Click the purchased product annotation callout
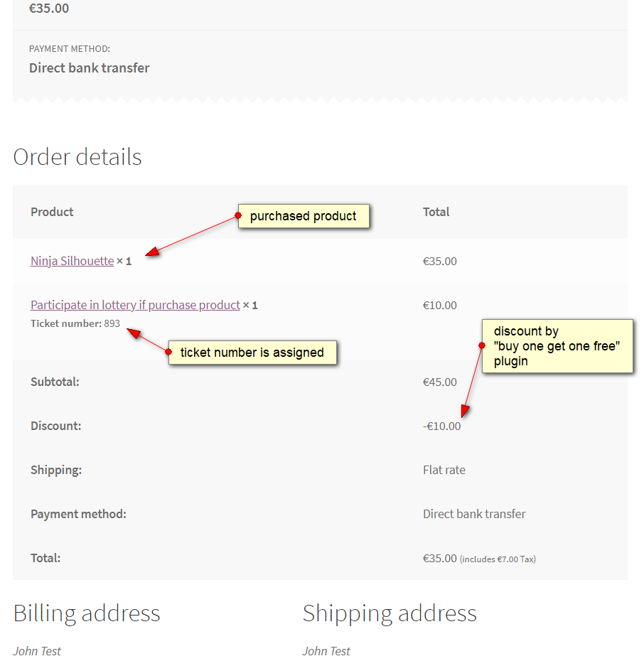The height and width of the screenshot is (661, 644). [304, 216]
